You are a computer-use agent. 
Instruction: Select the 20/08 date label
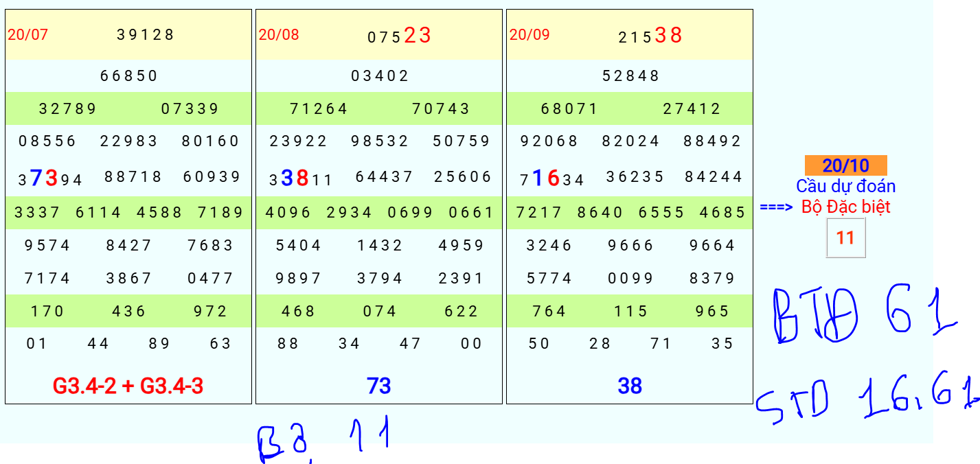pos(279,34)
